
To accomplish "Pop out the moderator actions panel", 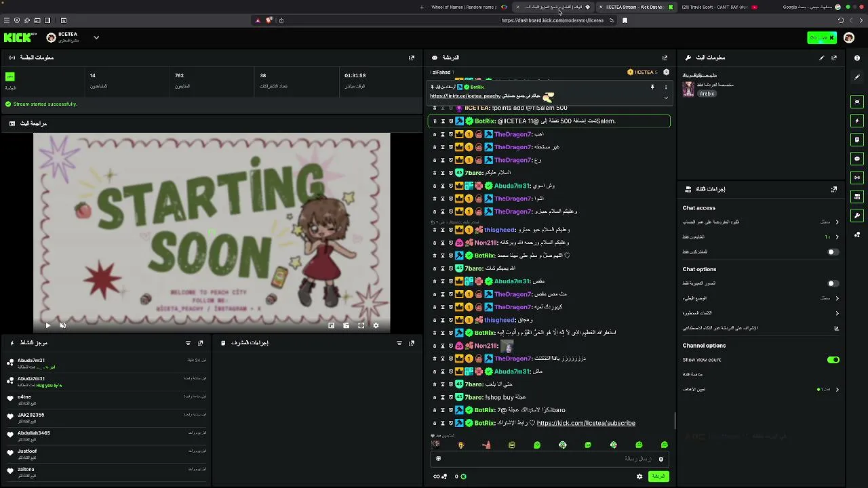I will pyautogui.click(x=412, y=343).
